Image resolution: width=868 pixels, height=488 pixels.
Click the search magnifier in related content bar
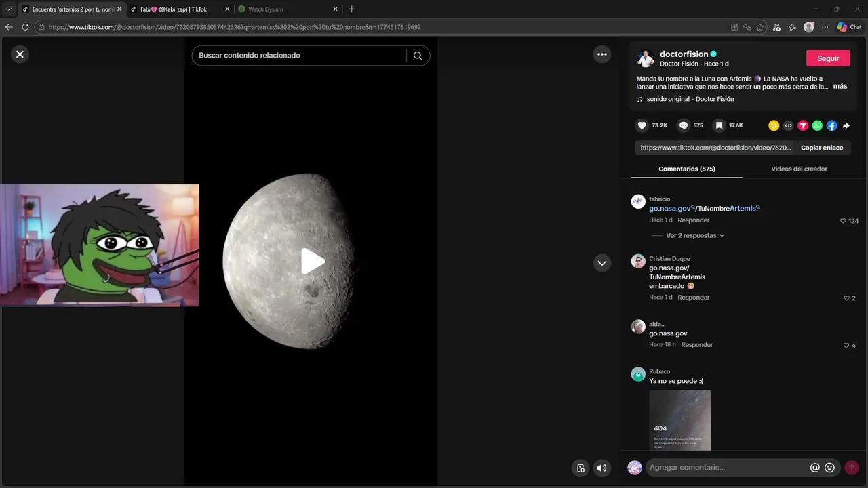click(x=418, y=56)
